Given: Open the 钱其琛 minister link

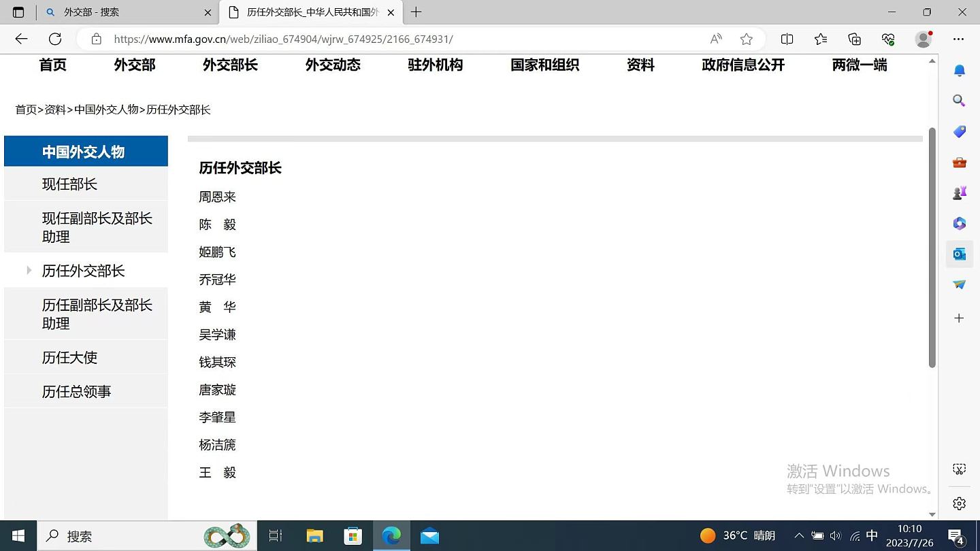Looking at the screenshot, I should 218,363.
